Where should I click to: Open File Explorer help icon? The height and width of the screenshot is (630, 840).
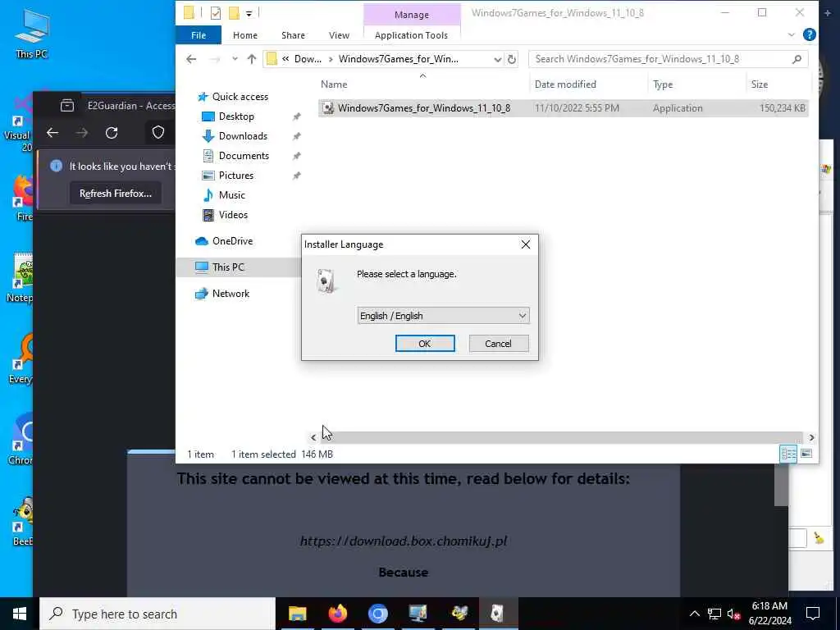(810, 34)
